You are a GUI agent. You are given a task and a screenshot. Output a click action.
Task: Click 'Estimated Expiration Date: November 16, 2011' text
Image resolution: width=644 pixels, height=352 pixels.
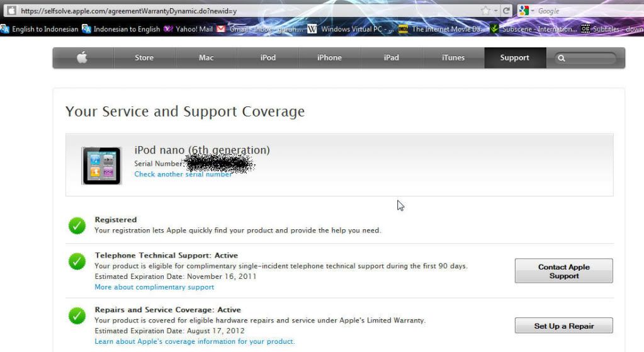coord(176,276)
